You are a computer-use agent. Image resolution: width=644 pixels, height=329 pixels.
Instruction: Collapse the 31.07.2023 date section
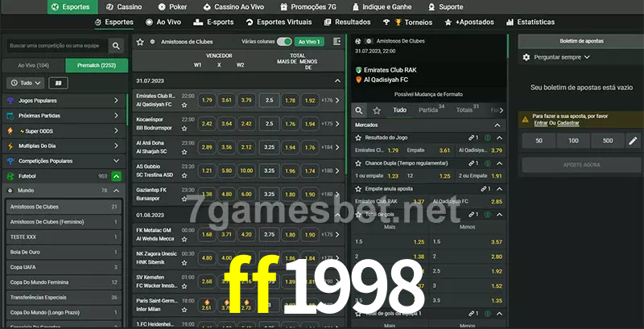[x=337, y=81]
